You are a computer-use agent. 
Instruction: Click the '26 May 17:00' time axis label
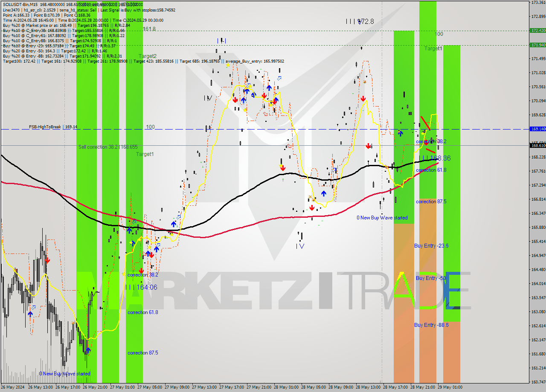click(x=67, y=387)
